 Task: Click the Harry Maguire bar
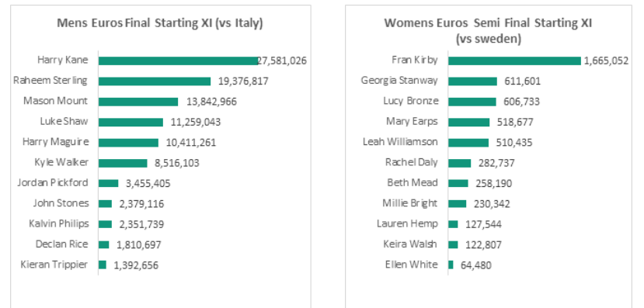[x=128, y=143]
